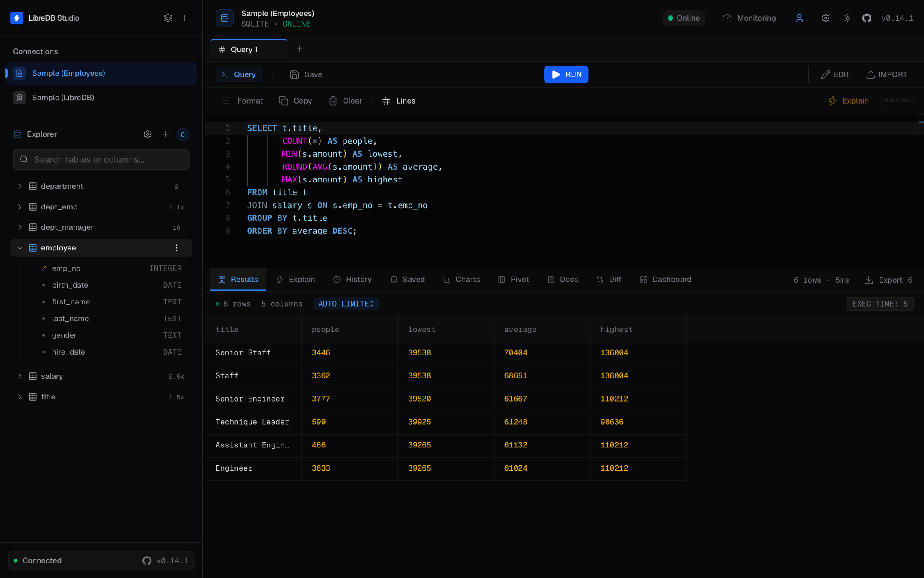Run the query
Screen dimensions: 924x578
point(566,74)
